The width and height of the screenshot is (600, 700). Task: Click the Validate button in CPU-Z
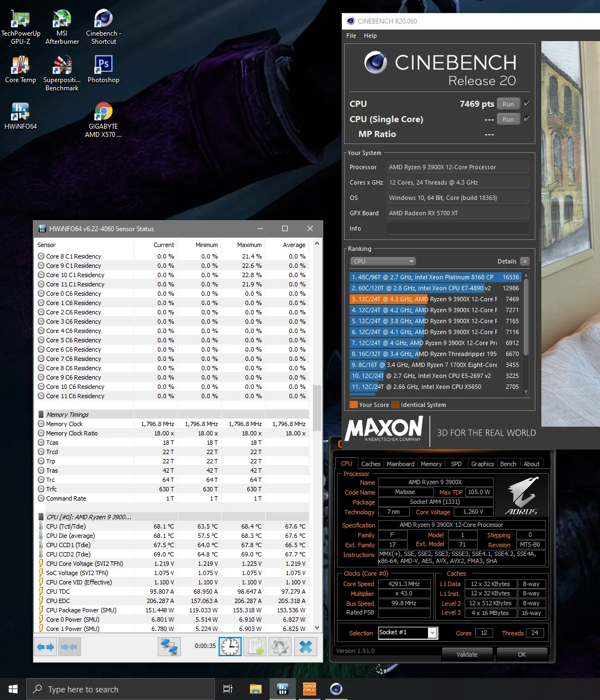pyautogui.click(x=467, y=655)
